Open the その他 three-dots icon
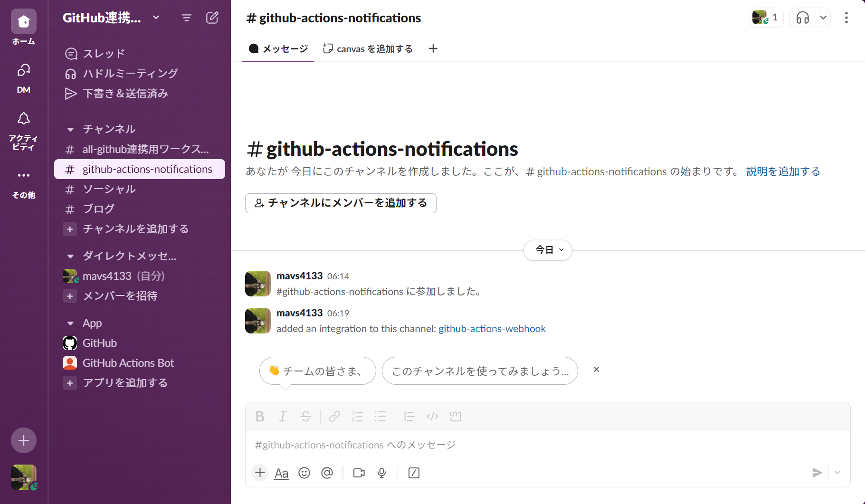The width and height of the screenshot is (865, 504). coord(24,175)
